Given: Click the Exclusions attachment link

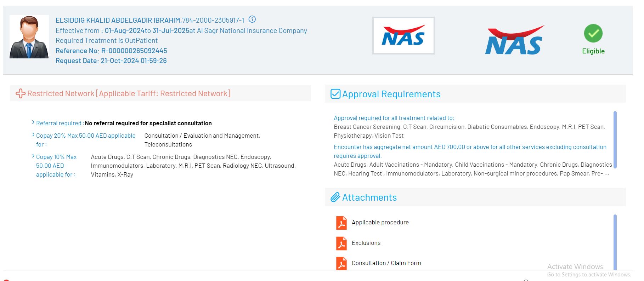Looking at the screenshot, I should coord(366,243).
